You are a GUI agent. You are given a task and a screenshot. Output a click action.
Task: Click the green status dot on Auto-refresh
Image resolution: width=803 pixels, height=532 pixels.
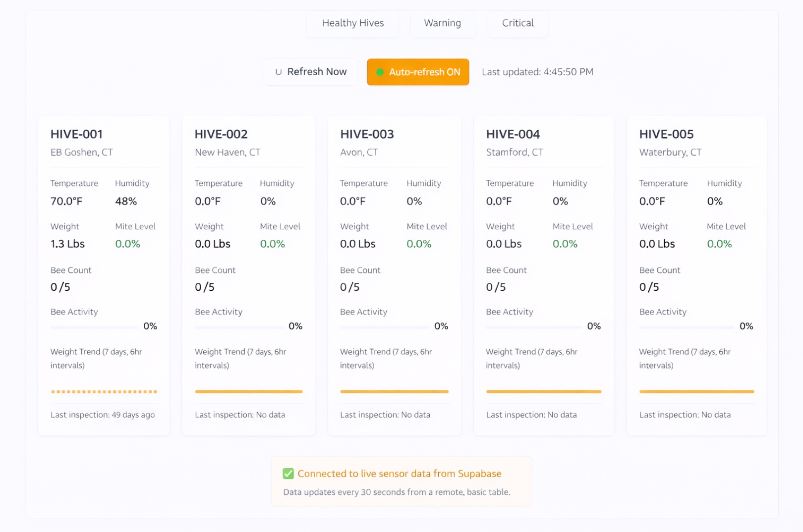point(380,72)
